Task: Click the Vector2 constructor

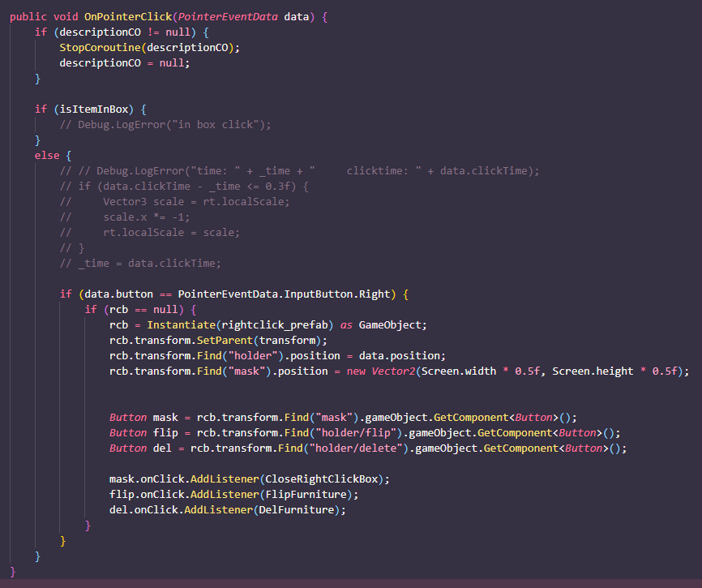Action: [x=393, y=371]
